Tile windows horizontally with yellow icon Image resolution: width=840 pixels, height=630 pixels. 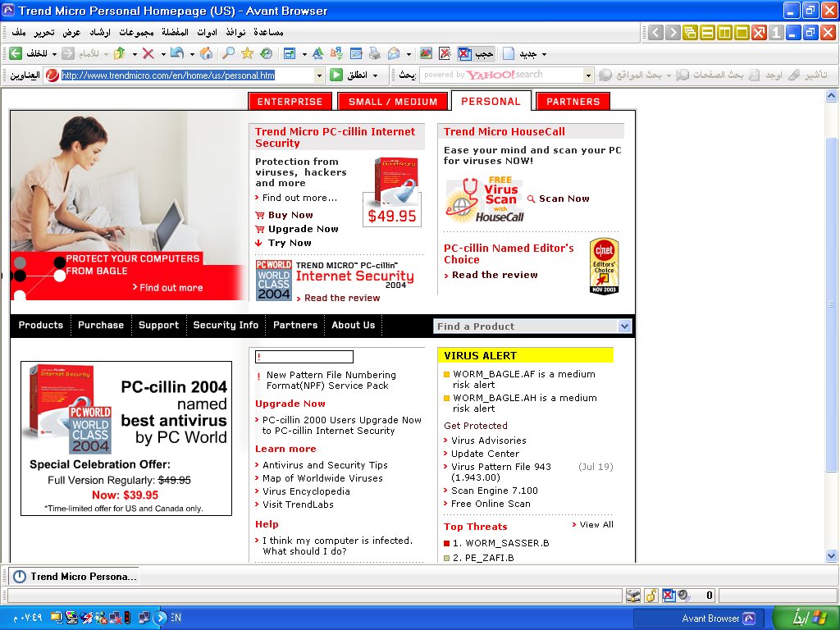707,33
